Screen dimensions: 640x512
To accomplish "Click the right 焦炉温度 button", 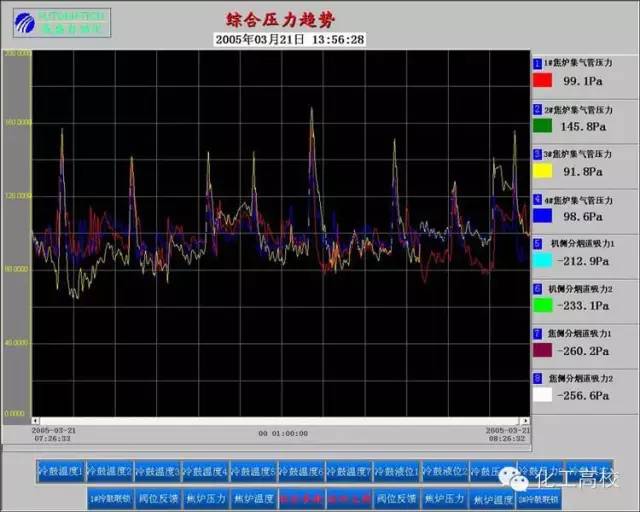I will [492, 499].
